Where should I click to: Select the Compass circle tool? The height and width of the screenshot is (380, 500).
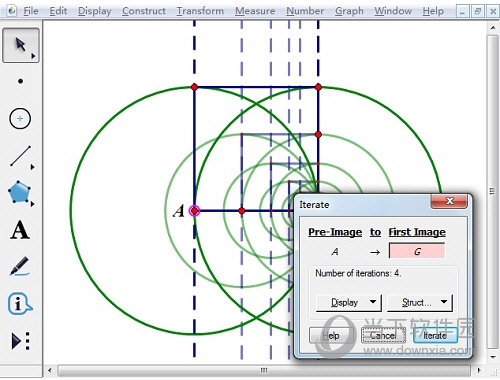[x=20, y=119]
